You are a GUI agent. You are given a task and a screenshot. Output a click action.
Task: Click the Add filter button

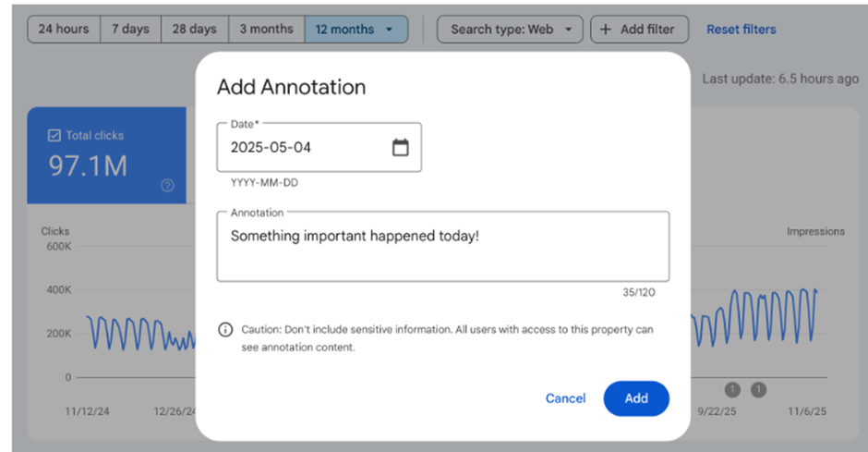point(638,30)
